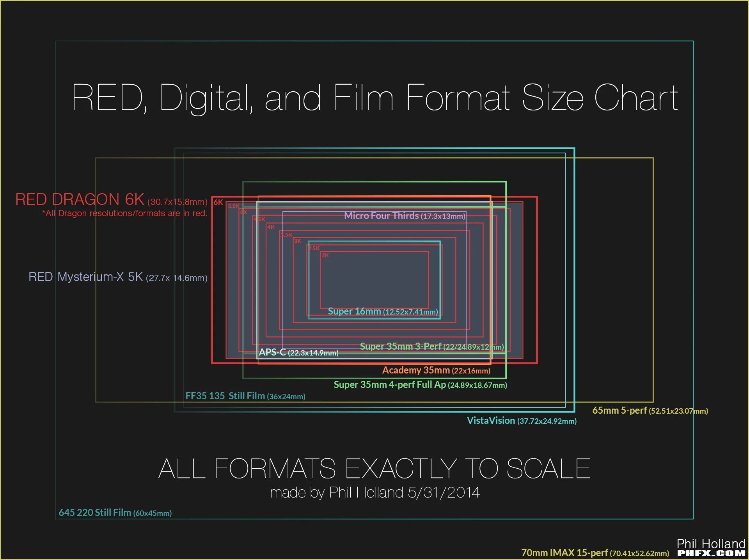
Task: Click the 645 220 Still Film label
Action: (x=115, y=513)
